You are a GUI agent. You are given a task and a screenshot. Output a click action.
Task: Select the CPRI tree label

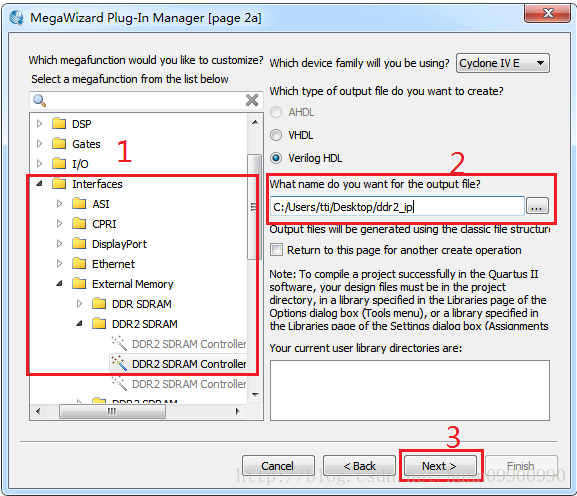(x=104, y=223)
